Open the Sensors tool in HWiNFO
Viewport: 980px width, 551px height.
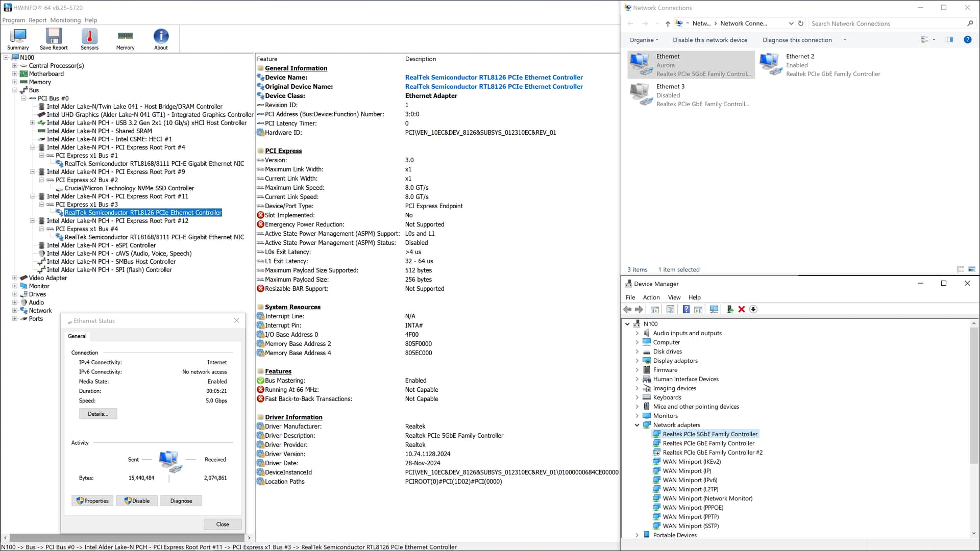[89, 39]
